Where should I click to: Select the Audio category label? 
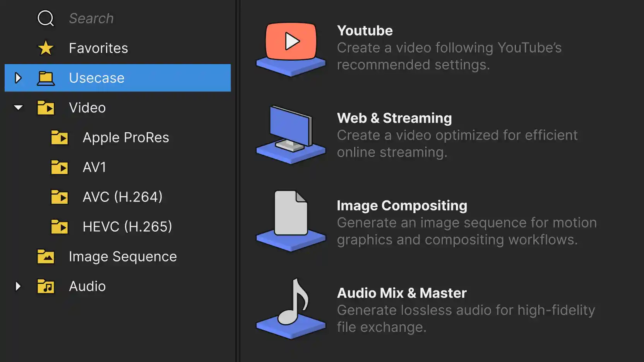(x=87, y=286)
